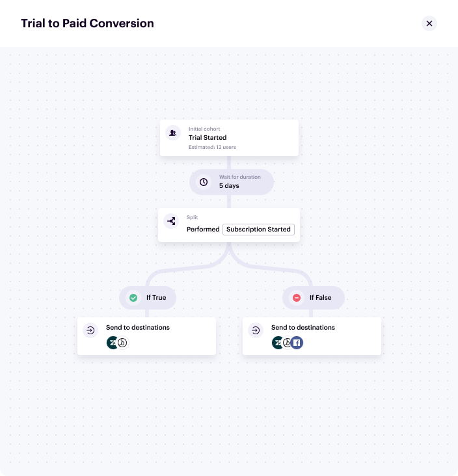Viewport: 458px width, 476px height.
Task: Click send arrow icon under If True
Action: [90, 330]
